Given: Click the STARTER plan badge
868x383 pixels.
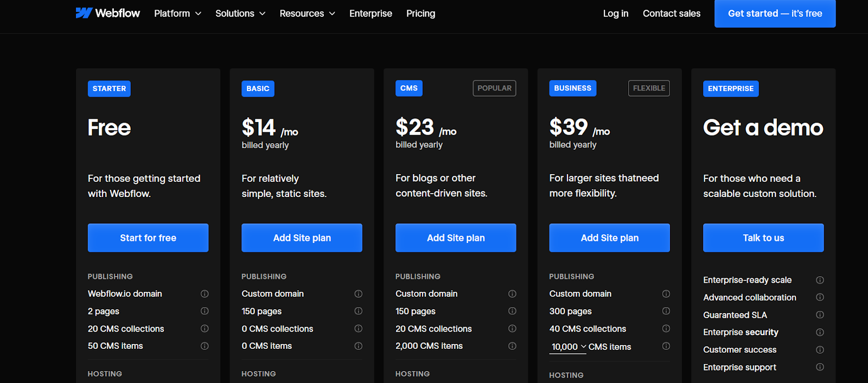Looking at the screenshot, I should [x=109, y=88].
